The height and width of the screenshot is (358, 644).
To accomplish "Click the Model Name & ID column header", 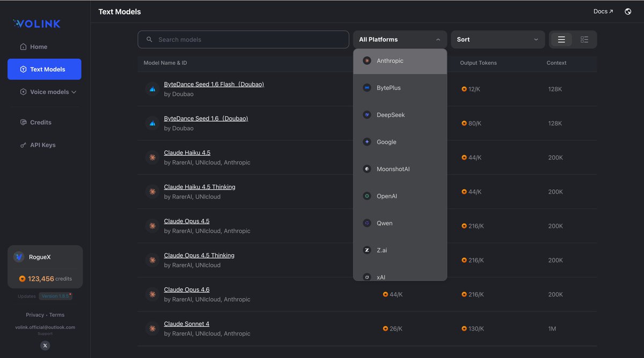I will [165, 63].
